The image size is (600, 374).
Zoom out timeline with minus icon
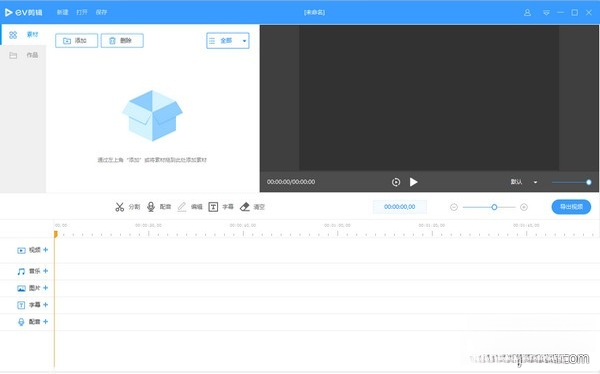454,207
